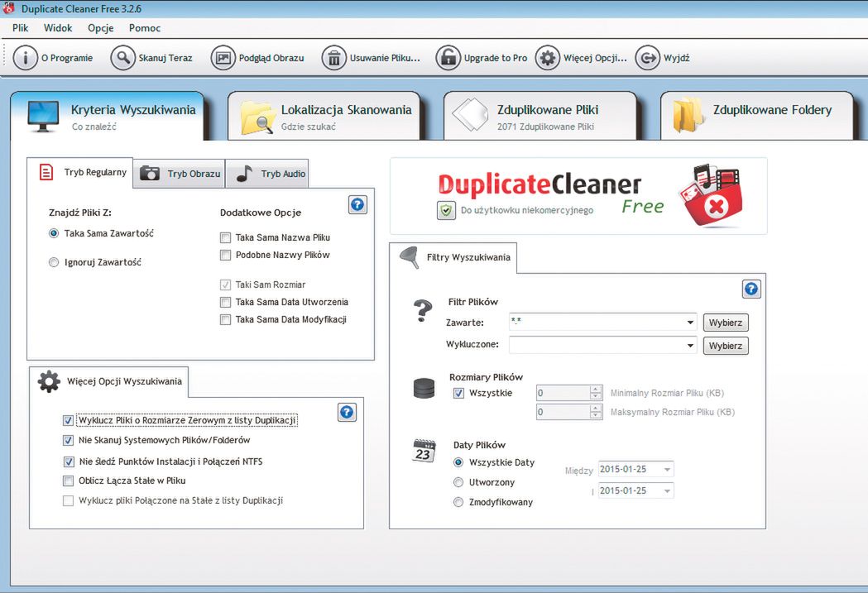Click the red document icon of Tryb Regularny

[x=46, y=172]
